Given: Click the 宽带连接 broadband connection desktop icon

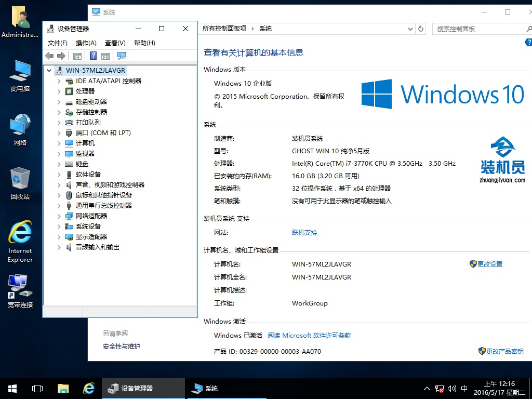Looking at the screenshot, I should pyautogui.click(x=20, y=291).
